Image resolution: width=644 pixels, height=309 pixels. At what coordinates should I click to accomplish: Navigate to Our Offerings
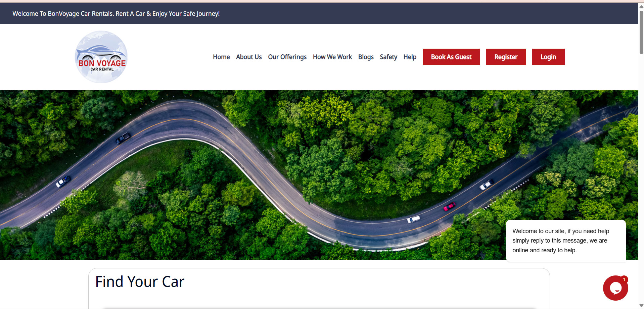click(x=287, y=57)
